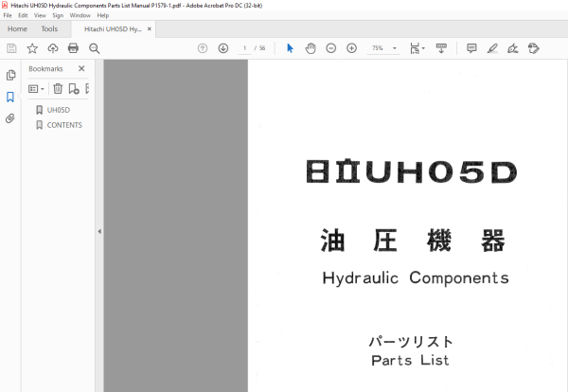Screen dimensions: 568x392
Task: Delete selected bookmark with trash icon
Action: click(x=58, y=89)
